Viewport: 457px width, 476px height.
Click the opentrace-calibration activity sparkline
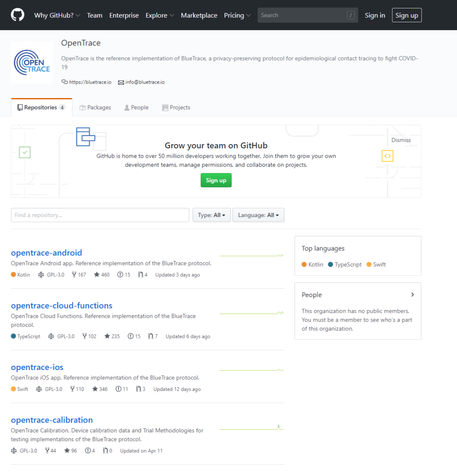(x=252, y=428)
